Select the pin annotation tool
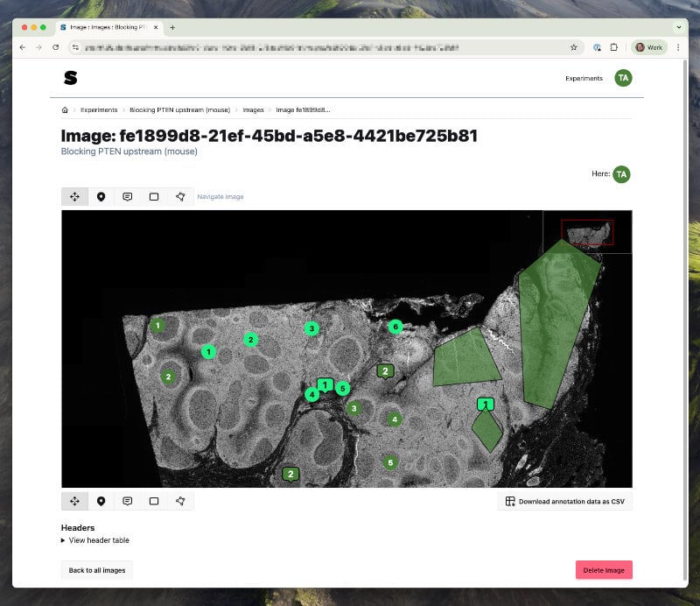Screen dimensions: 700x606 click(101, 196)
